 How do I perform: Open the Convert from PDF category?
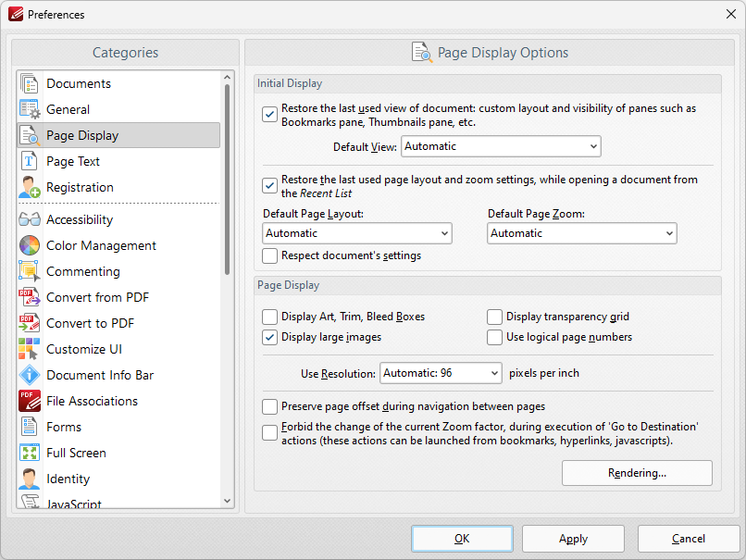(x=119, y=297)
